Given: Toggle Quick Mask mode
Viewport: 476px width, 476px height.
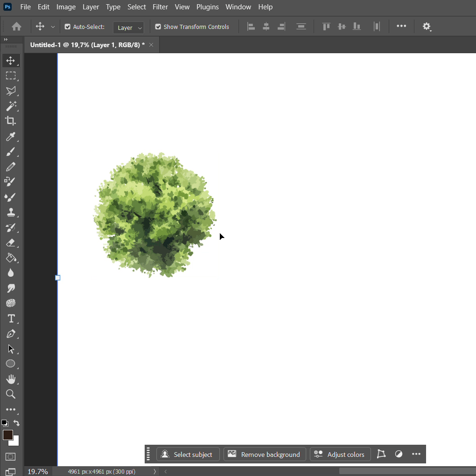Looking at the screenshot, I should (x=11, y=456).
